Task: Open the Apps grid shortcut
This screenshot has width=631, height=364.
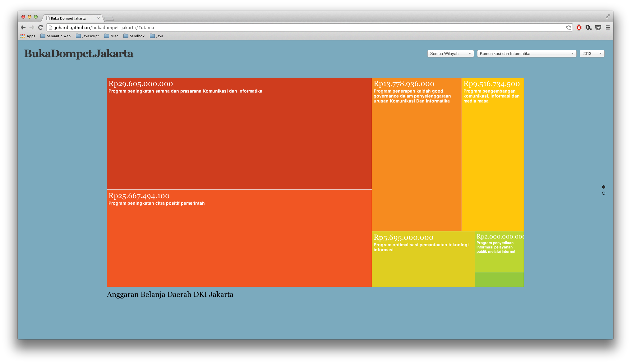Action: 28,36
